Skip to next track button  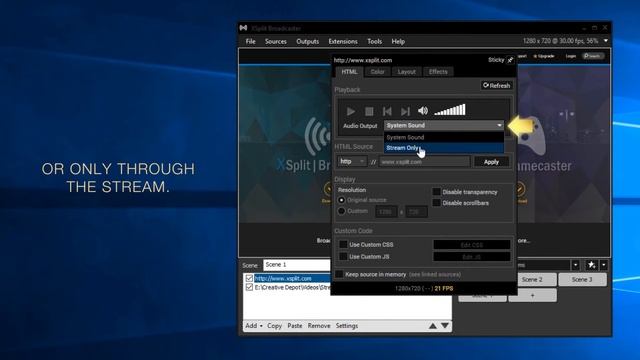[x=405, y=111]
